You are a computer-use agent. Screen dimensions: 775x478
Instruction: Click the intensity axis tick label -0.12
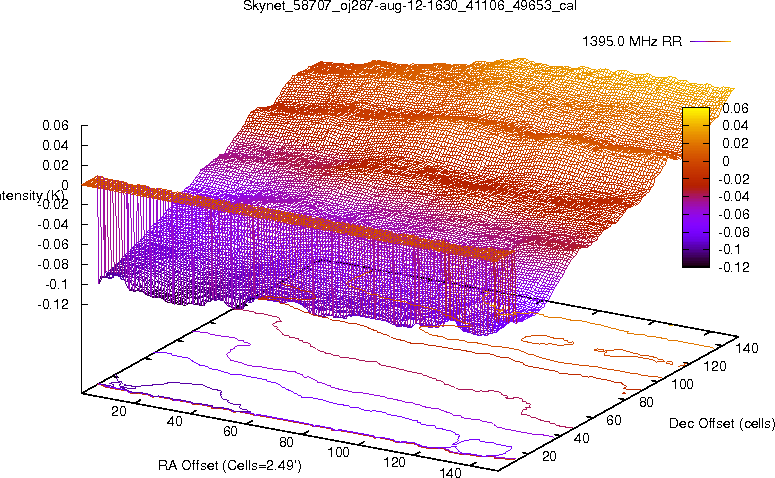point(53,304)
